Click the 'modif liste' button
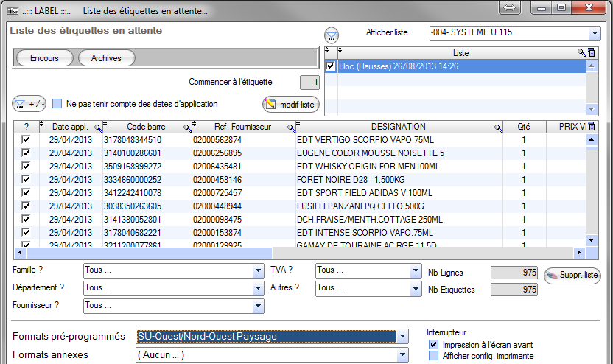This screenshot has width=613, height=364. click(290, 105)
